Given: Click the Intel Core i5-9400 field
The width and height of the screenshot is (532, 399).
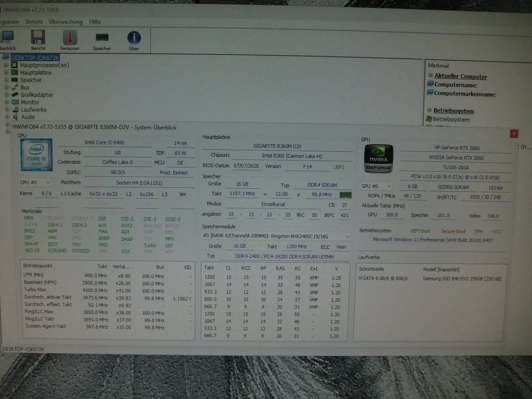Looking at the screenshot, I should (x=105, y=142).
